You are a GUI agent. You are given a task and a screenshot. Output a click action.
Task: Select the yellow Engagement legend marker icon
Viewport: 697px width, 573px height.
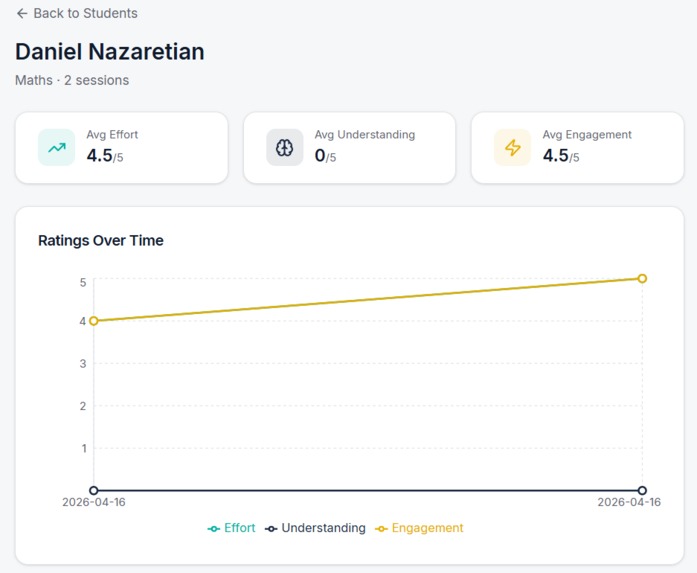click(x=381, y=529)
